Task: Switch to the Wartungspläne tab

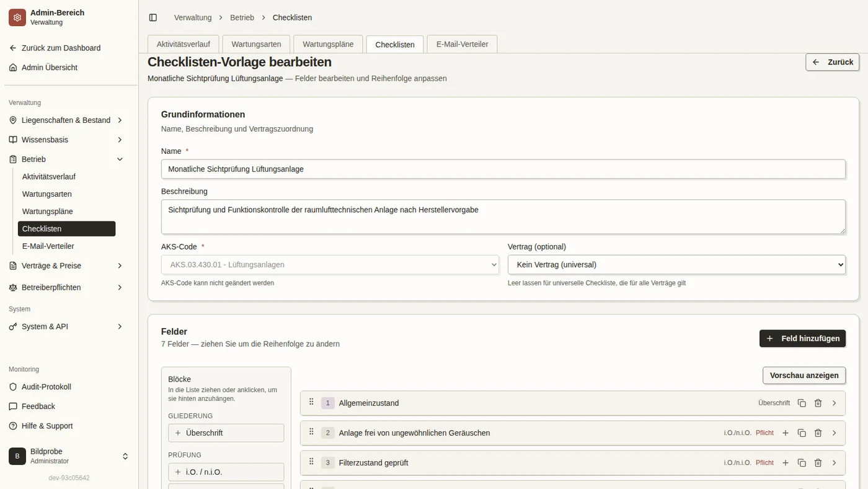Action: pos(328,45)
